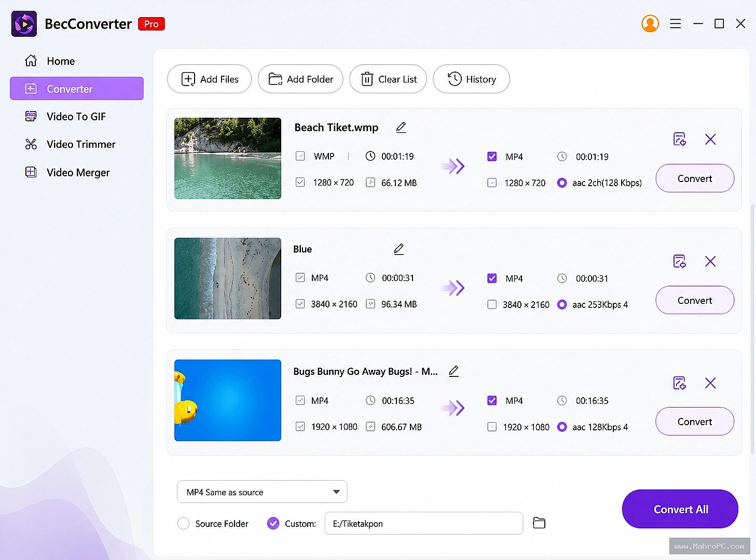The height and width of the screenshot is (560, 756).
Task: Open output settings icon for the Blue video
Action: [x=679, y=261]
